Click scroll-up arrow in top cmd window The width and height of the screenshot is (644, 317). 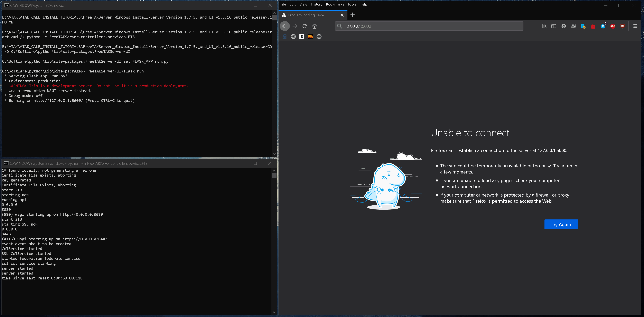(x=274, y=12)
